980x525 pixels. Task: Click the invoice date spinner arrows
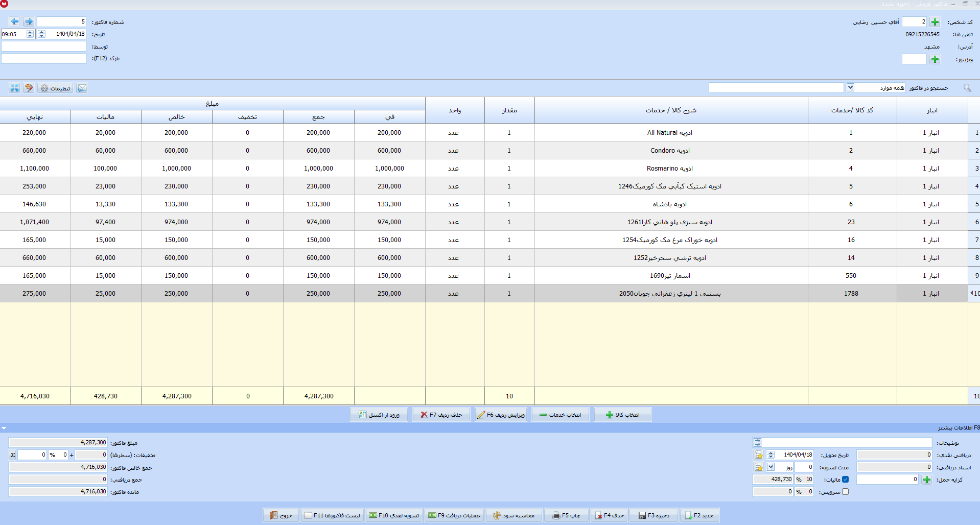42,34
